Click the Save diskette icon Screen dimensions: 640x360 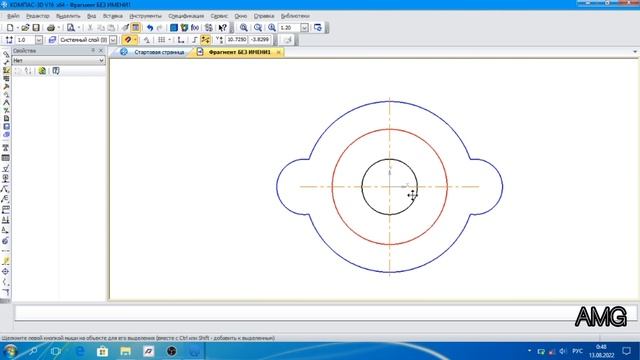[x=36, y=28]
